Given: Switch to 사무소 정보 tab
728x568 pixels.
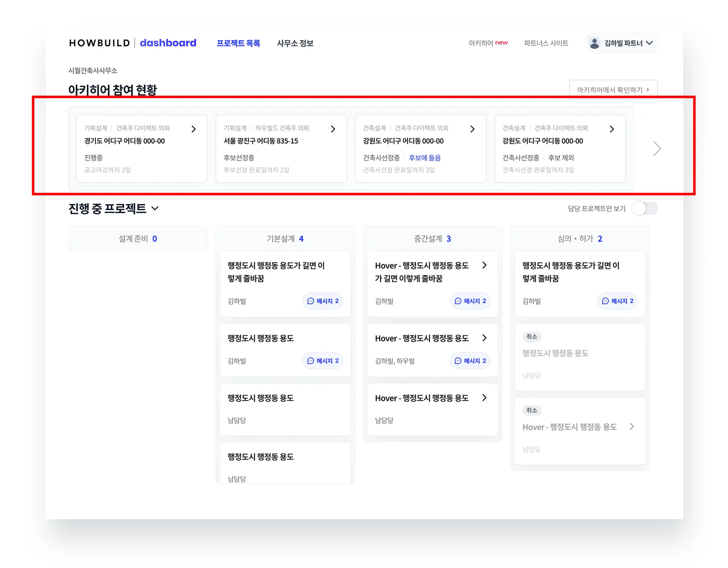Looking at the screenshot, I should pyautogui.click(x=295, y=43).
